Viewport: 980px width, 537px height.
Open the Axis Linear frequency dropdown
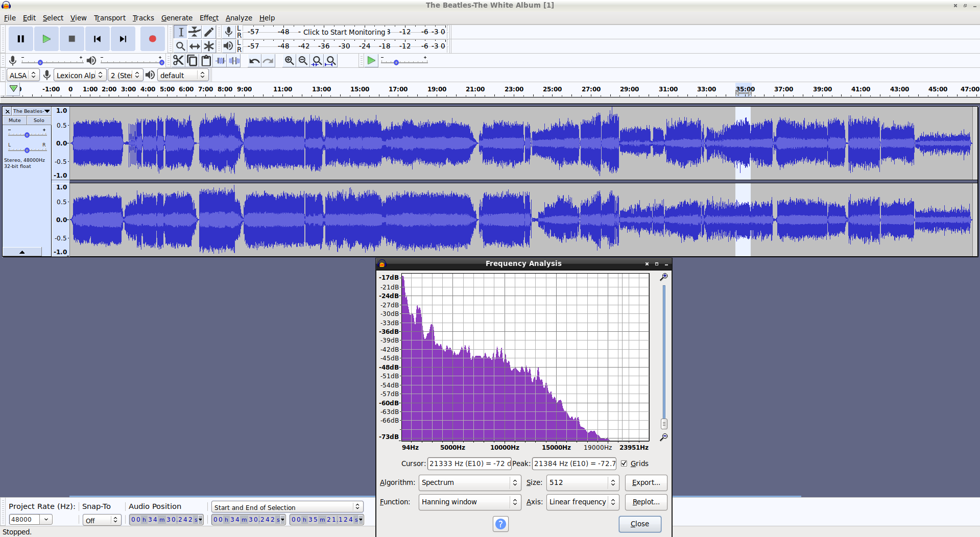[583, 502]
